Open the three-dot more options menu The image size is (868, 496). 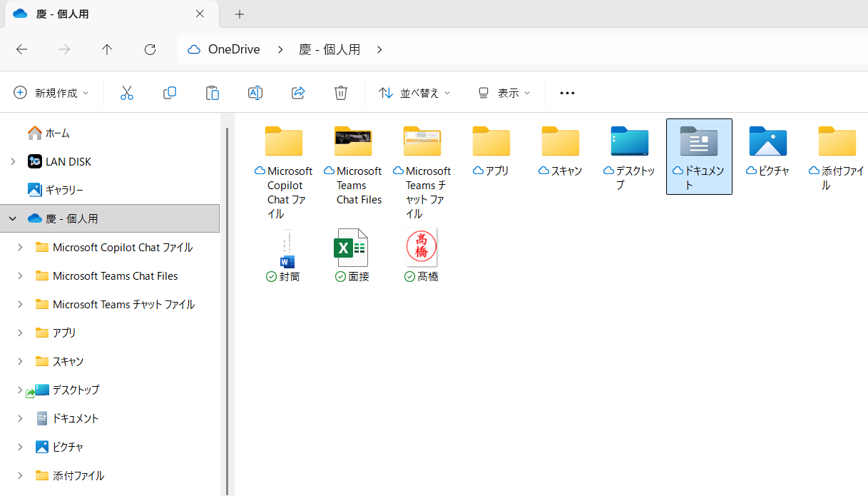tap(567, 93)
